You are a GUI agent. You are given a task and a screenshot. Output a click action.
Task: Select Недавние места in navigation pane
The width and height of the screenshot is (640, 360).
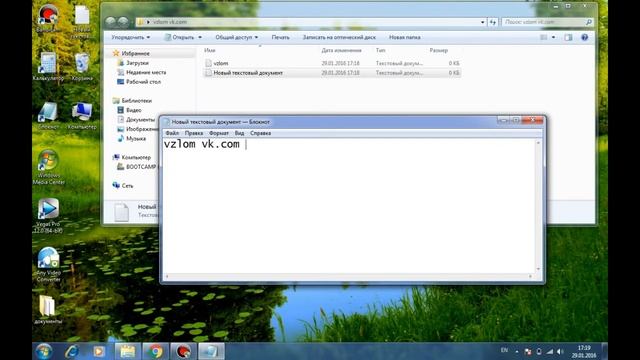tap(146, 72)
